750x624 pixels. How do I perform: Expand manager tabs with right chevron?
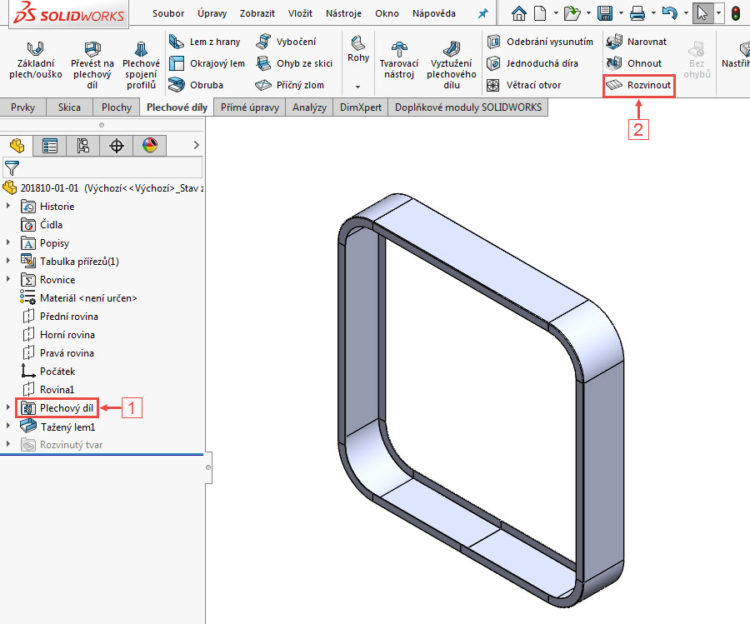(x=196, y=145)
